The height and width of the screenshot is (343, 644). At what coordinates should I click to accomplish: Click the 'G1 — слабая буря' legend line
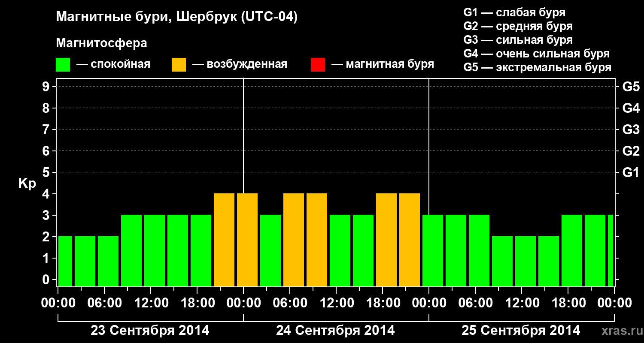coord(514,12)
